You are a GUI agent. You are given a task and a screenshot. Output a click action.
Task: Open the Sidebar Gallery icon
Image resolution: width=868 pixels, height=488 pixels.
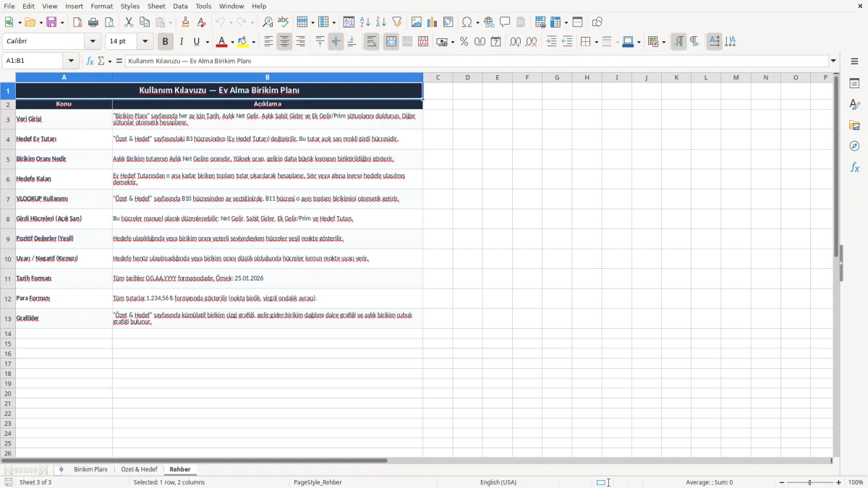(x=854, y=126)
